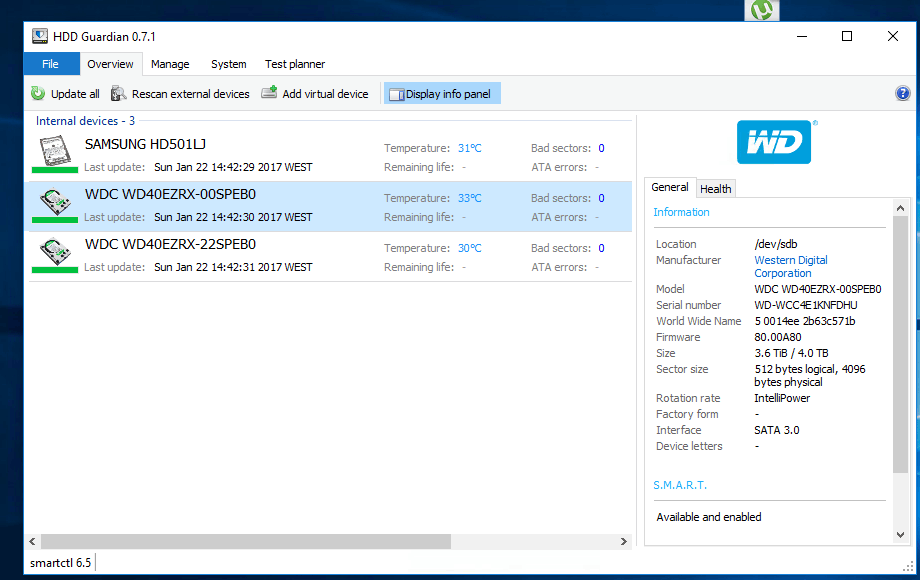Screen dimensions: 920x580
Task: Click the uTorrent icon above the window
Action: [762, 10]
